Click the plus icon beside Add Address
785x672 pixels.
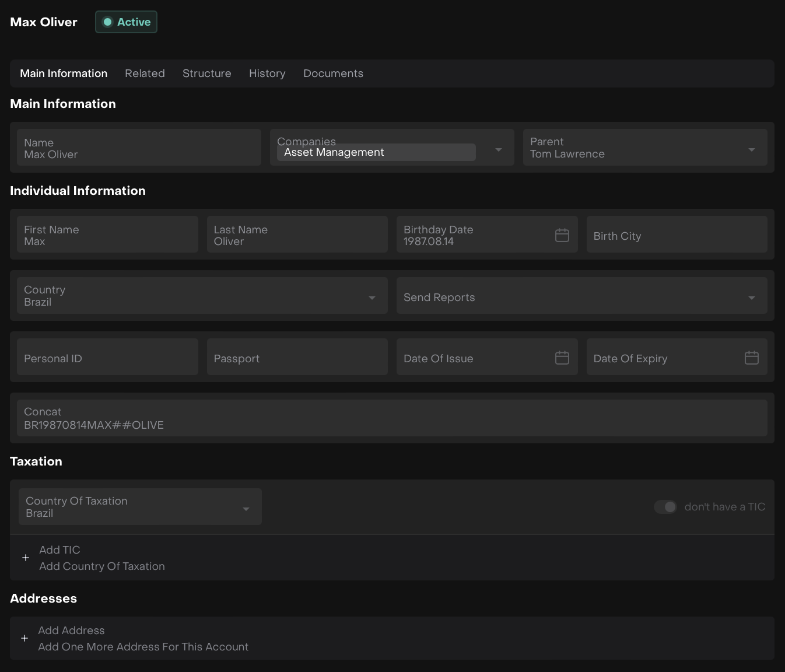24,638
